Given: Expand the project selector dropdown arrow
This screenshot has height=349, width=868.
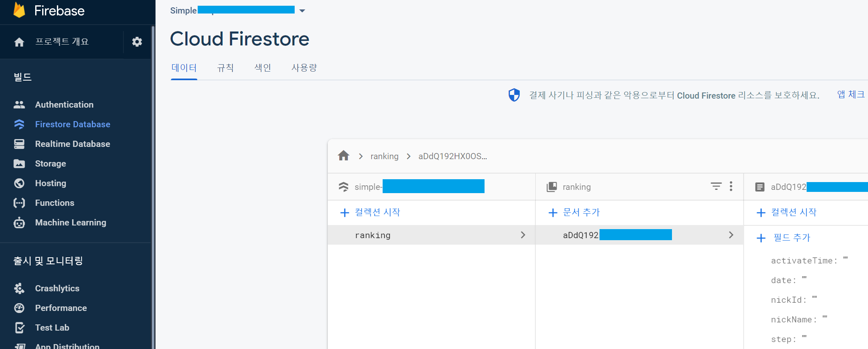Looking at the screenshot, I should click(x=302, y=11).
